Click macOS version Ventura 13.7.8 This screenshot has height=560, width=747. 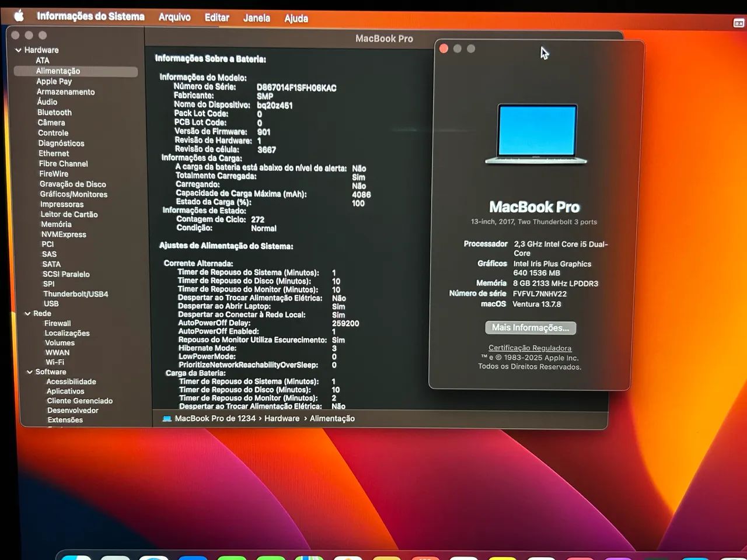pos(537,304)
